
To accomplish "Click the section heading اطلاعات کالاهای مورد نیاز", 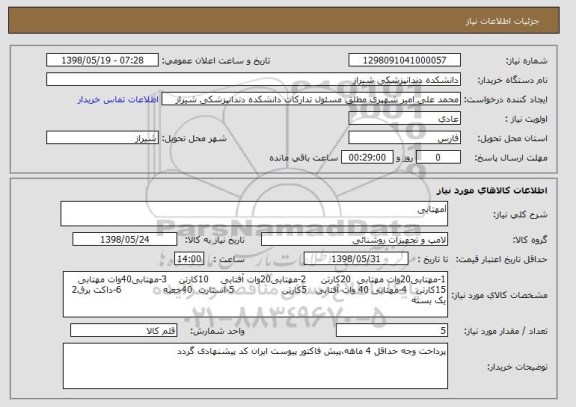I will click(492, 191).
